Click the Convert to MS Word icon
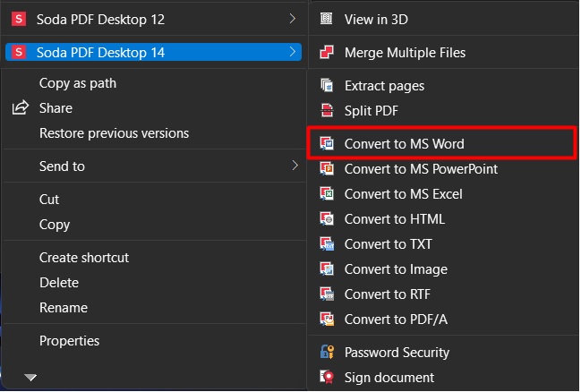Viewport: 581px width, 392px height. [x=327, y=143]
